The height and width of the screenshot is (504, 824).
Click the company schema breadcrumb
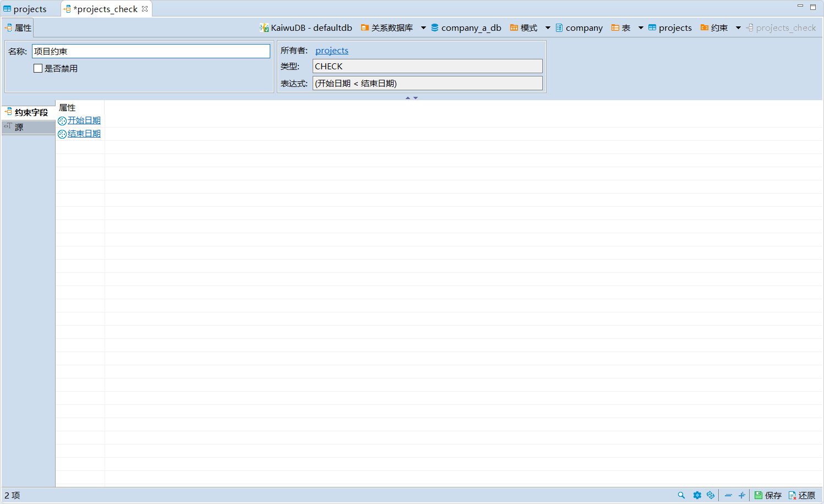click(579, 28)
